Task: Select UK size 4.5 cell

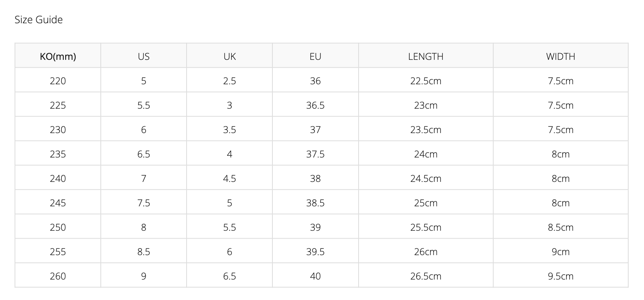Action: (x=229, y=178)
